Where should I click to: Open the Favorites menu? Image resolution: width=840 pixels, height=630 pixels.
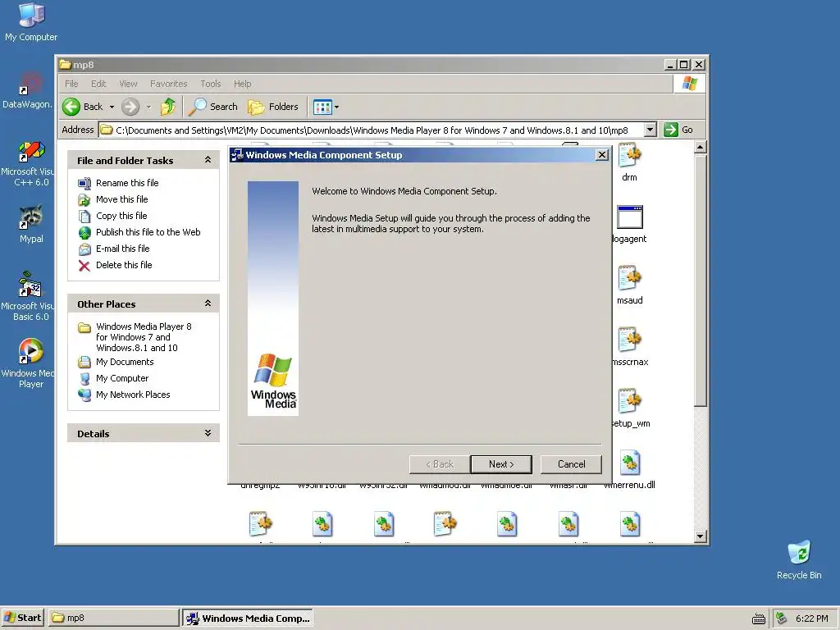tap(169, 84)
